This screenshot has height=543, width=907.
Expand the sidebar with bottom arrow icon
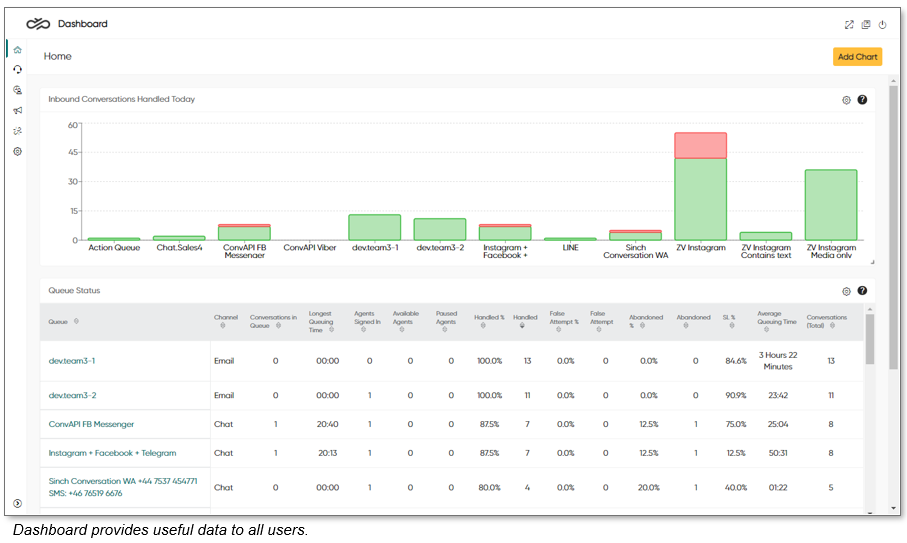pyautogui.click(x=17, y=503)
